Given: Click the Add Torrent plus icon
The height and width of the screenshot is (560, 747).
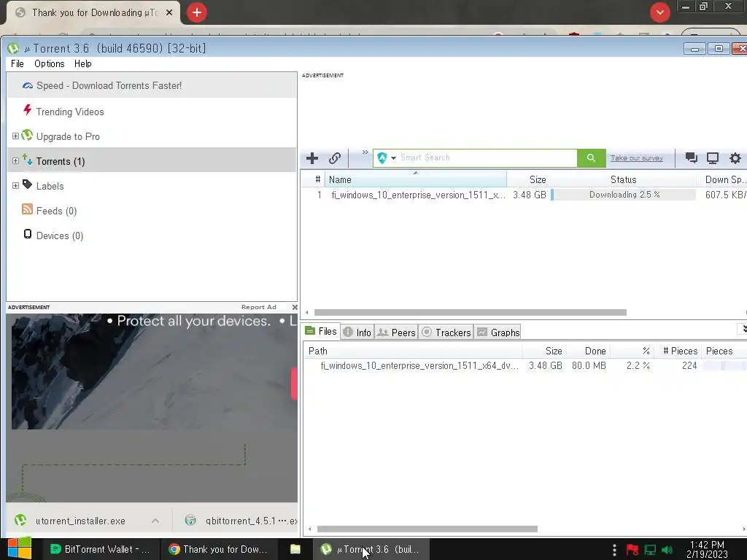Looking at the screenshot, I should [x=312, y=158].
